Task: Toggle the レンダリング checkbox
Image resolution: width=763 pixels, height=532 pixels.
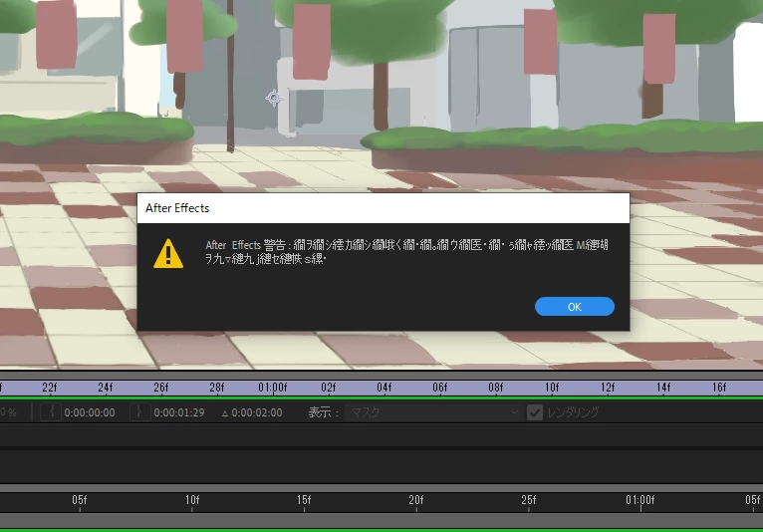Action: 535,412
